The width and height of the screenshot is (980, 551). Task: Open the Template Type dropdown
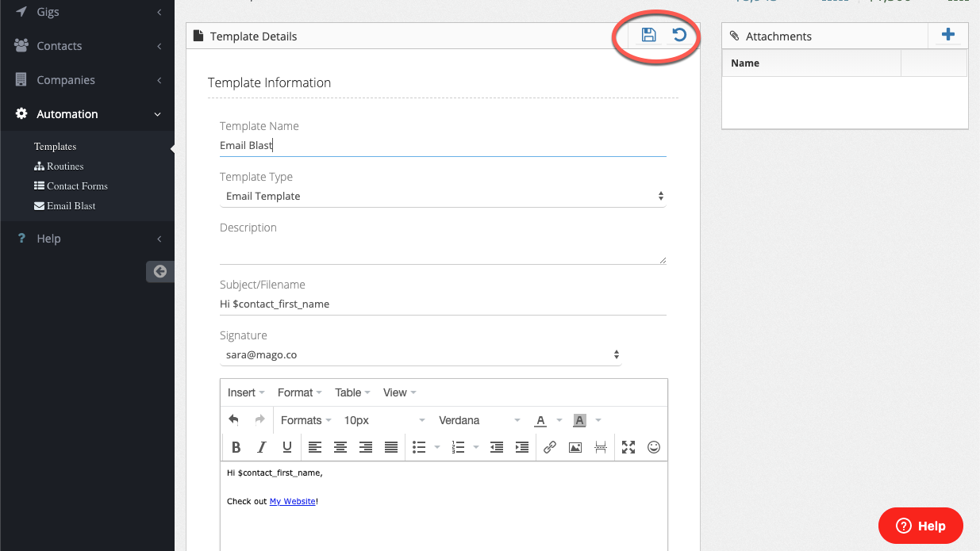tap(442, 196)
